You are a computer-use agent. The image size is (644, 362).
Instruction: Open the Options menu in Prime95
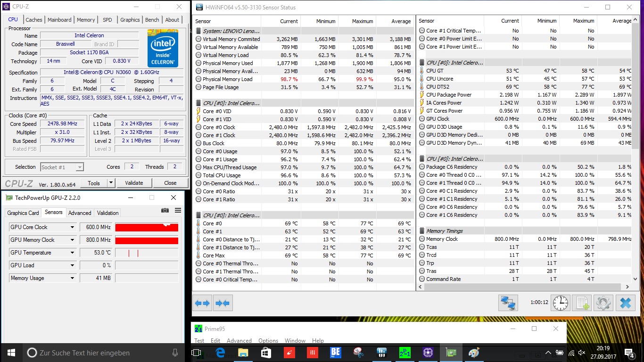268,341
